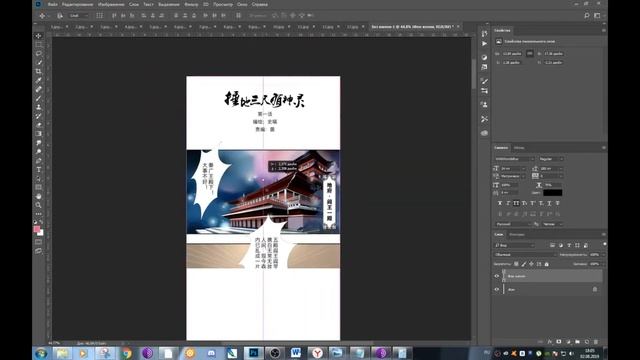Select the Horizontal Type tool
The image size is (640, 360).
coord(39,169)
